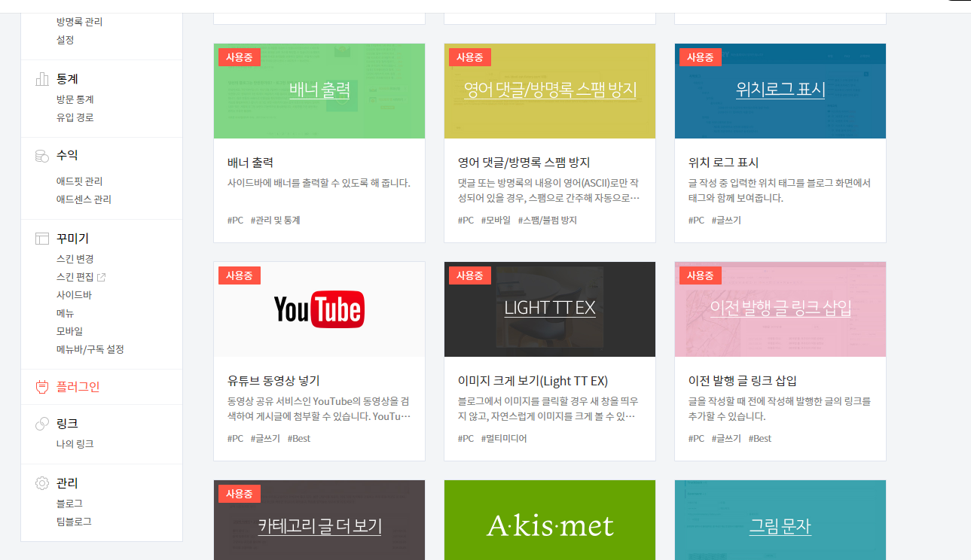This screenshot has width=971, height=560.
Task: Click #스팸/불펌 방지 tag
Action: pos(548,221)
